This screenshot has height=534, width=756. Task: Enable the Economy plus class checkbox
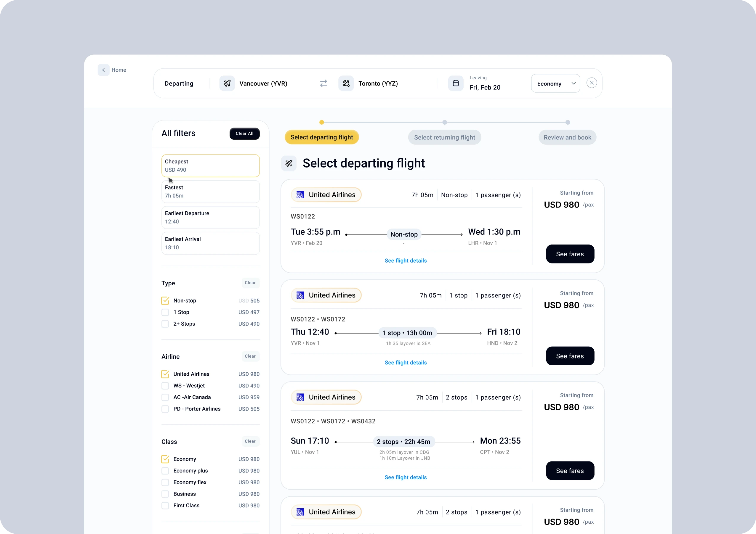point(165,471)
